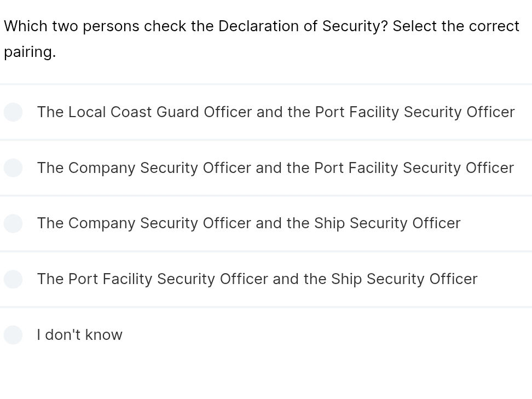532x399 pixels.
Task: Choose the Company Security Officer and Port Facility pairing
Action: coord(275,168)
